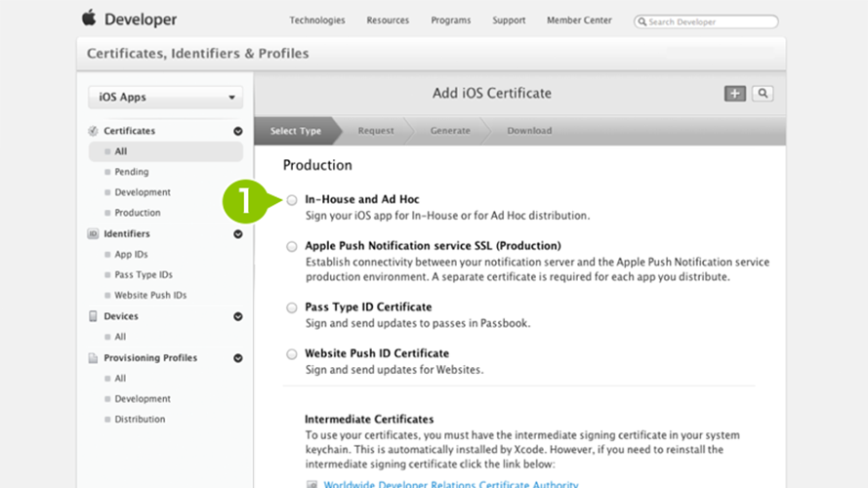868x488 pixels.
Task: Select Development under Certificates
Action: pos(143,192)
